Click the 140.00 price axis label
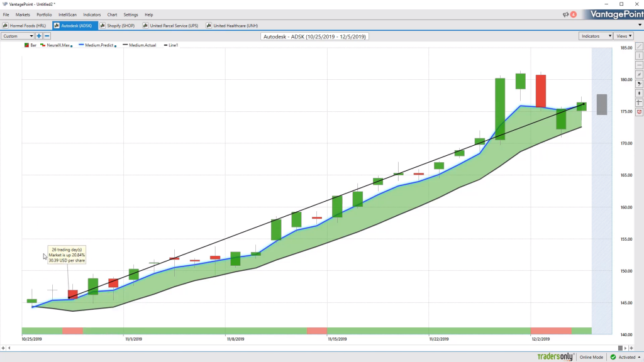The image size is (644, 362). click(626, 334)
